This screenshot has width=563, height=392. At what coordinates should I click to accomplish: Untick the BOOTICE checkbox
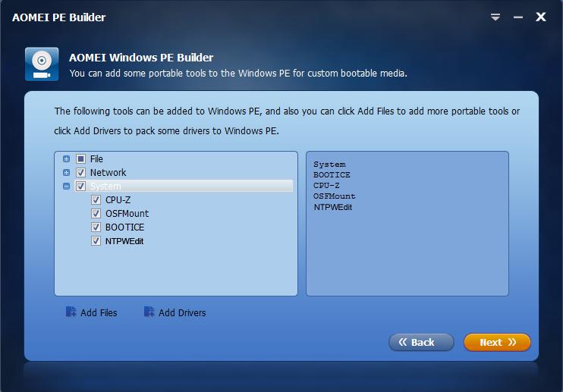[x=96, y=227]
